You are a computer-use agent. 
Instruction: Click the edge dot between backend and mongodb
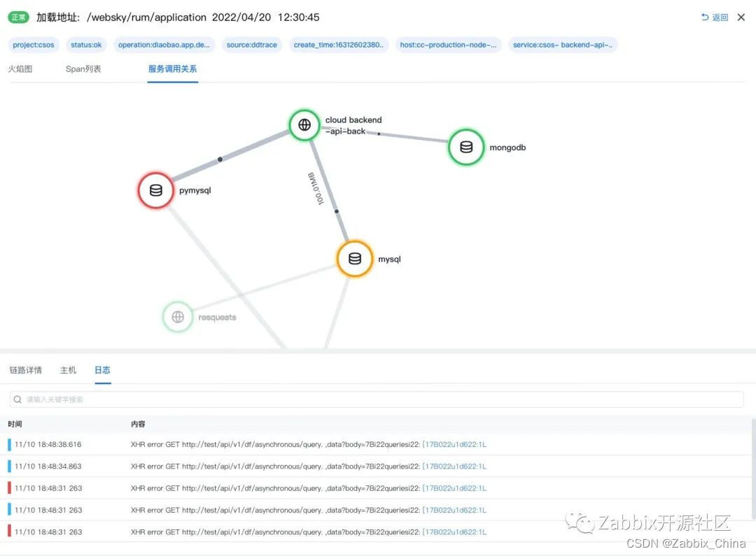tap(379, 134)
